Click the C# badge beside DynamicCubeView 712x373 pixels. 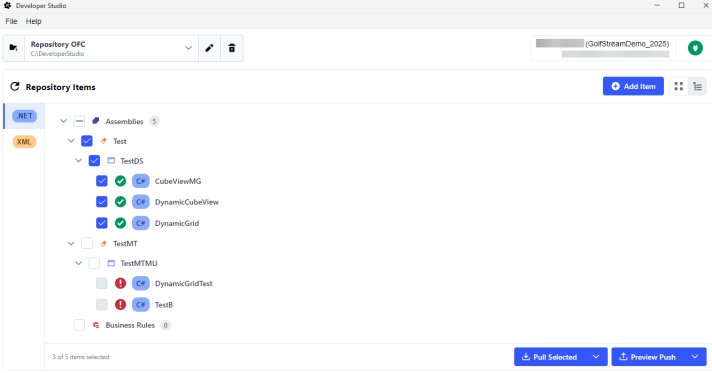[x=141, y=202]
